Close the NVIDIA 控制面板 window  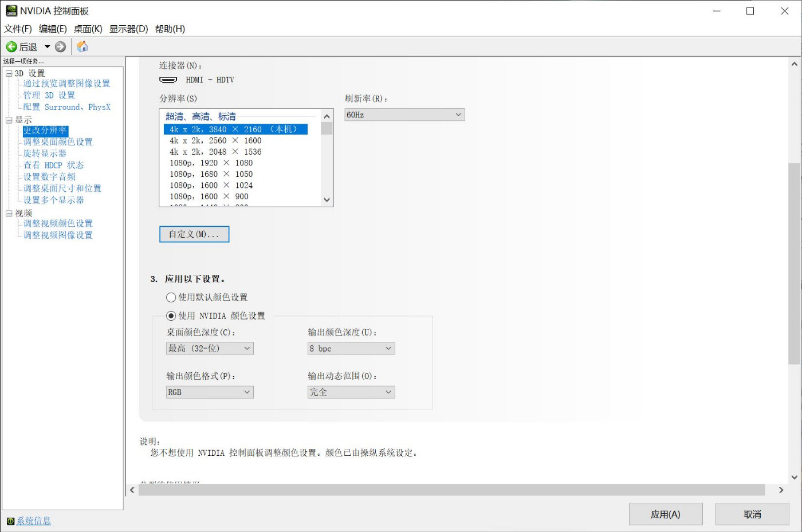tap(785, 11)
